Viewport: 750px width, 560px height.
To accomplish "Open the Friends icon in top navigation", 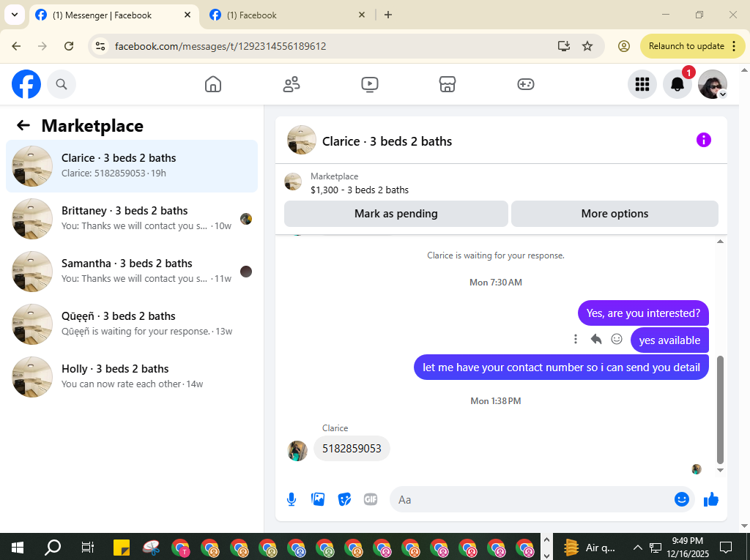I will (x=292, y=84).
